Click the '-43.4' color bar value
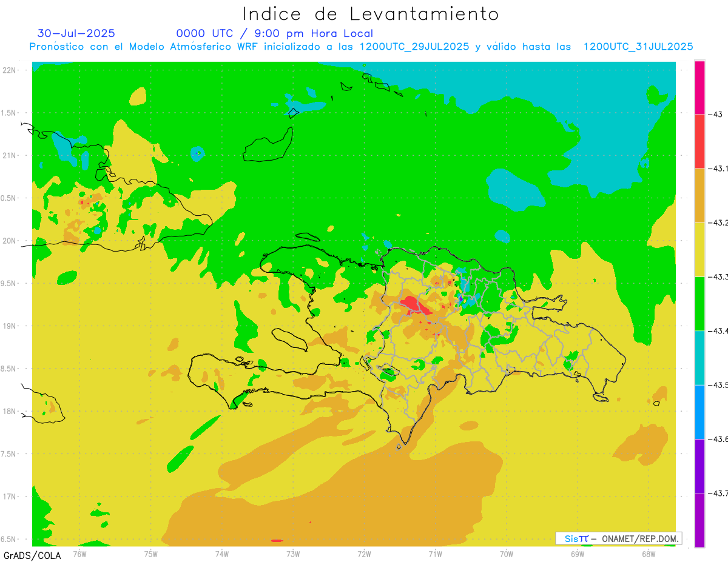This screenshot has width=728, height=562. click(719, 330)
